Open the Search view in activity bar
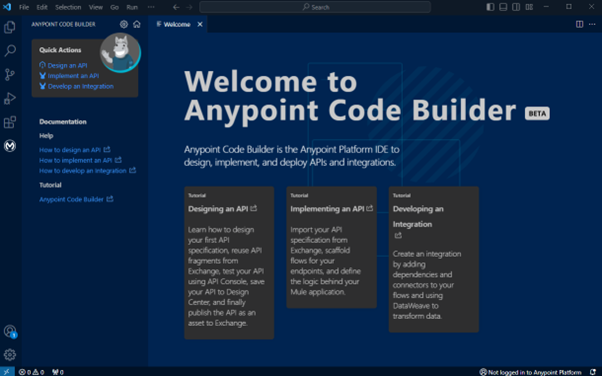Screen dimensions: 602x376 click(10, 51)
